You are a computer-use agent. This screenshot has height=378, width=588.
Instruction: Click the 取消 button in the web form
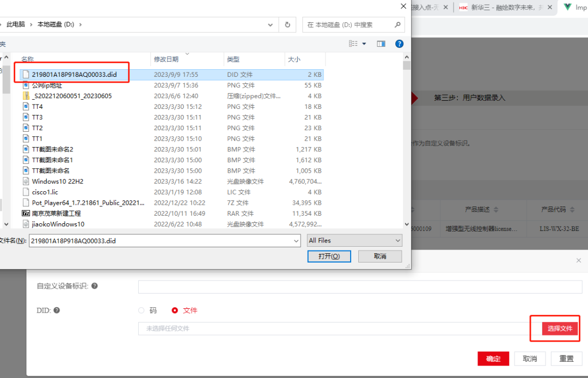tap(530, 358)
